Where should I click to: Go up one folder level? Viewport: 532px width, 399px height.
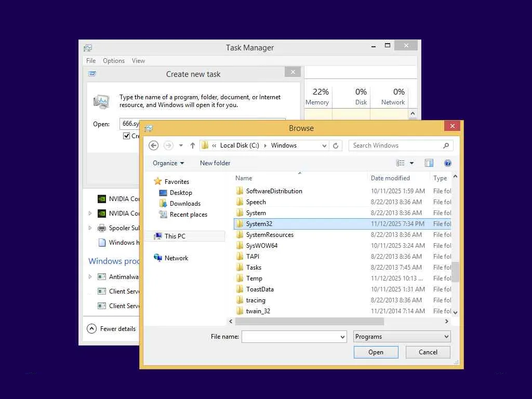click(x=192, y=145)
